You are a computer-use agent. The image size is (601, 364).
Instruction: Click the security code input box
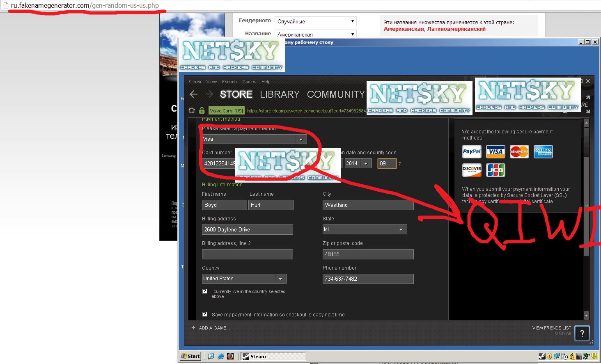coord(387,163)
